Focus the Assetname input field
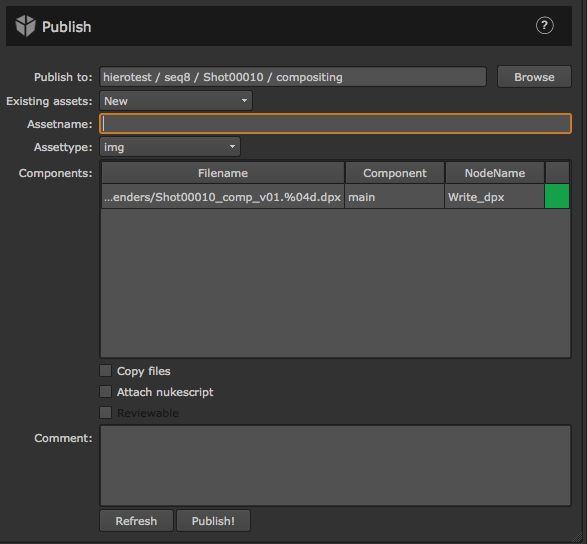Viewport: 587px width, 544px height. click(x=335, y=124)
